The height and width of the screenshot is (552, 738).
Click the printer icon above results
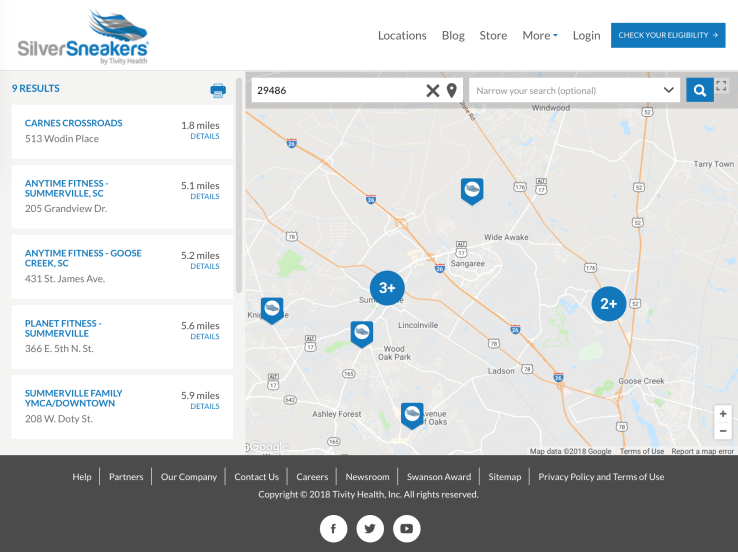218,90
